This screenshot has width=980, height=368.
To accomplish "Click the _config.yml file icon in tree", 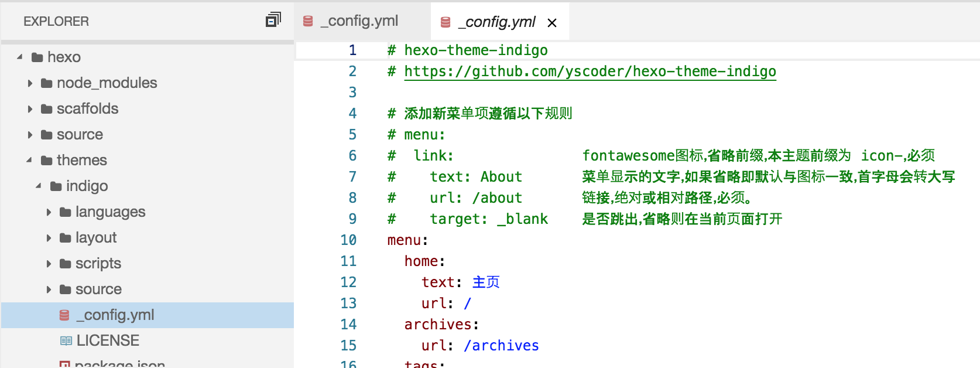I will click(64, 315).
